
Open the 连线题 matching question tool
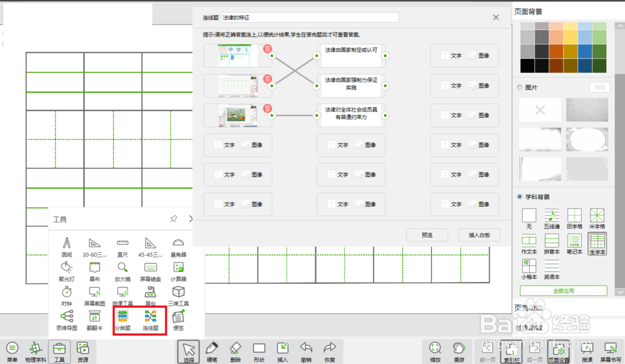[150, 321]
